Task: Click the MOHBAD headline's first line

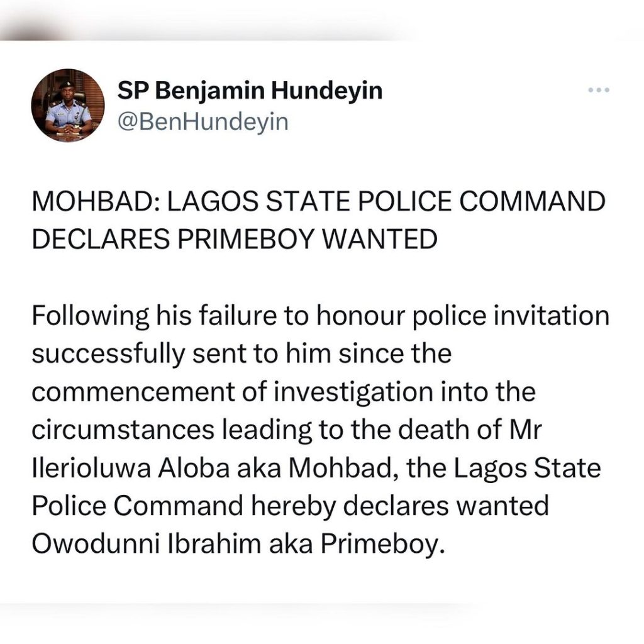Action: pyautogui.click(x=319, y=201)
